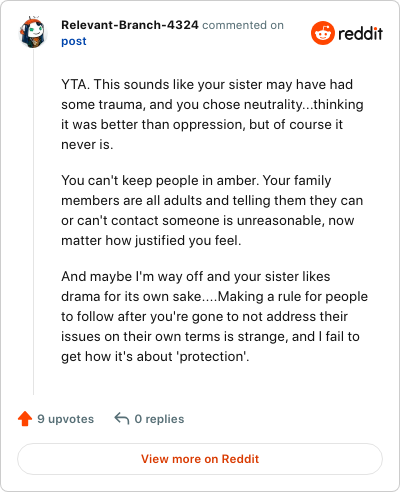
Task: Select the "9 upvotes" count label
Action: 66,419
